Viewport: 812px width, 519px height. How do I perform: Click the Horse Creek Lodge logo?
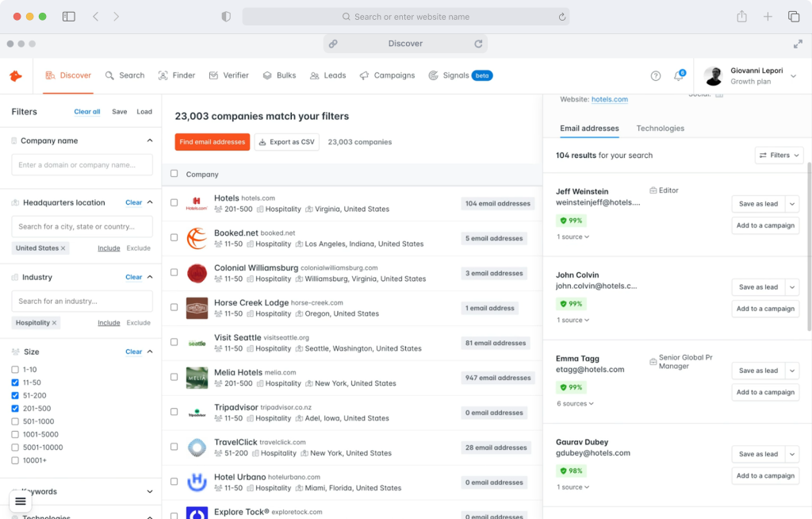pyautogui.click(x=197, y=307)
